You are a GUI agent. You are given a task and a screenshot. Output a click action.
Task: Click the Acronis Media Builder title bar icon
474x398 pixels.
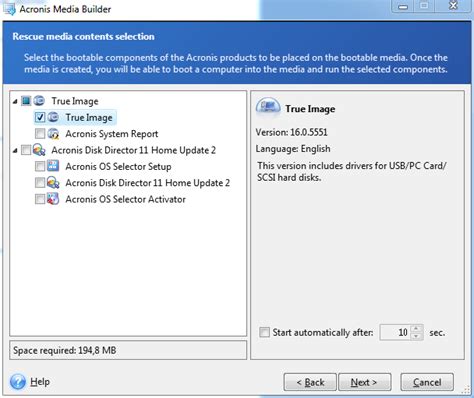coord(9,8)
